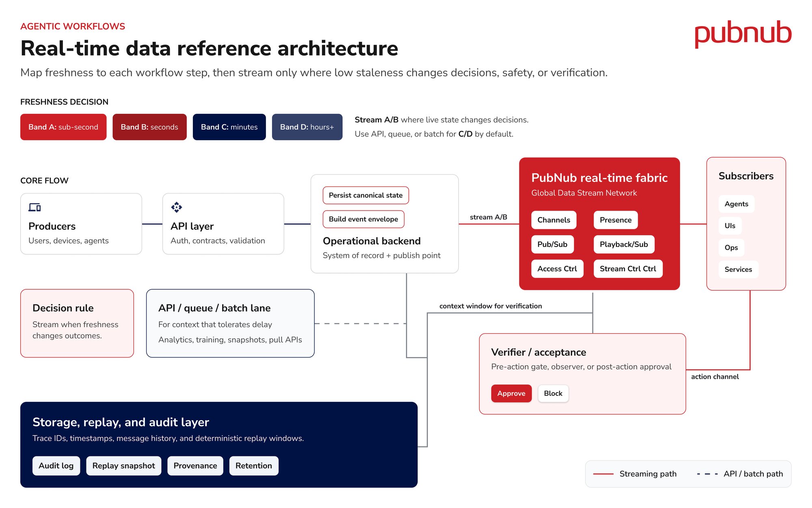The width and height of the screenshot is (812, 508).
Task: Click the Stream A/B where live state line
Action: [x=442, y=120]
